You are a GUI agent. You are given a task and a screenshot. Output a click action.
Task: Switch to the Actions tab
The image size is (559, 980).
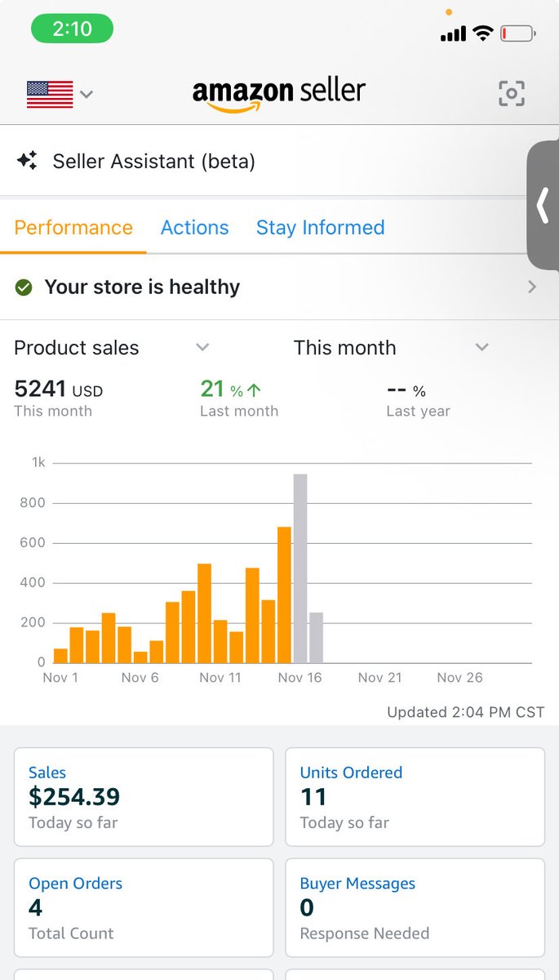pyautogui.click(x=194, y=228)
